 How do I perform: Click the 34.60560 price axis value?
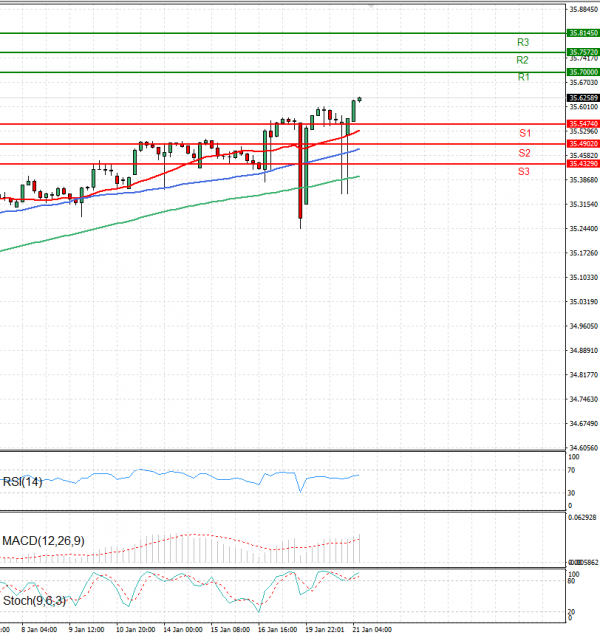point(584,448)
